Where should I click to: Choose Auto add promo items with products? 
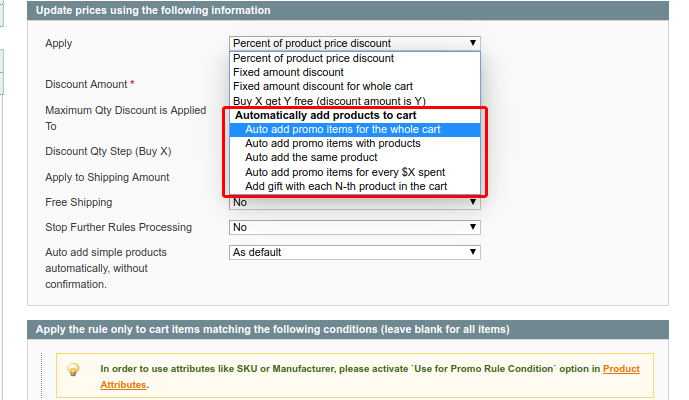(x=332, y=143)
